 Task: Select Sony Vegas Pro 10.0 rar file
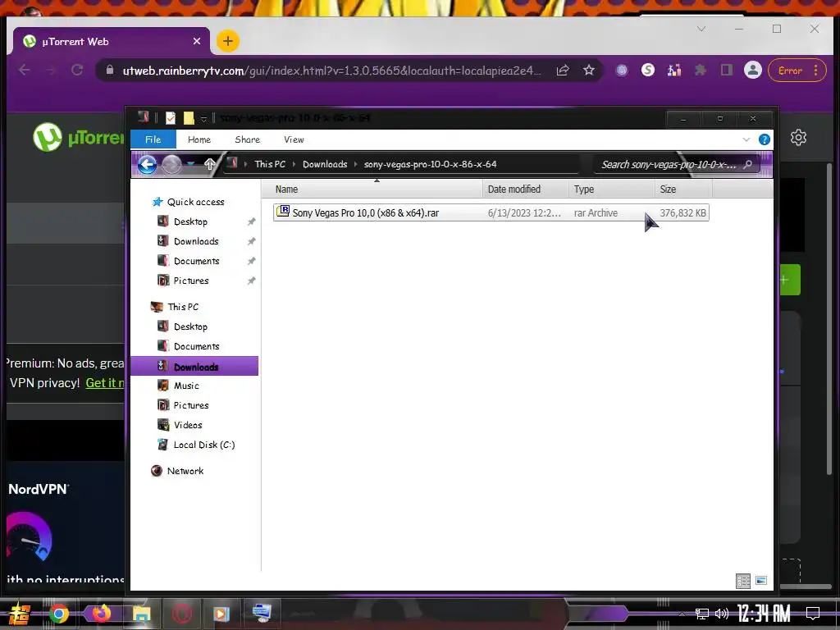pos(491,212)
